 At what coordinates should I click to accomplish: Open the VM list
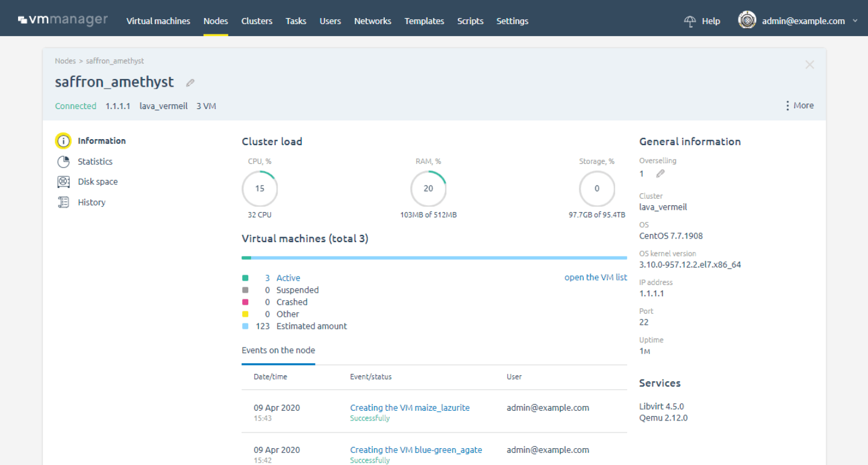[x=595, y=277]
